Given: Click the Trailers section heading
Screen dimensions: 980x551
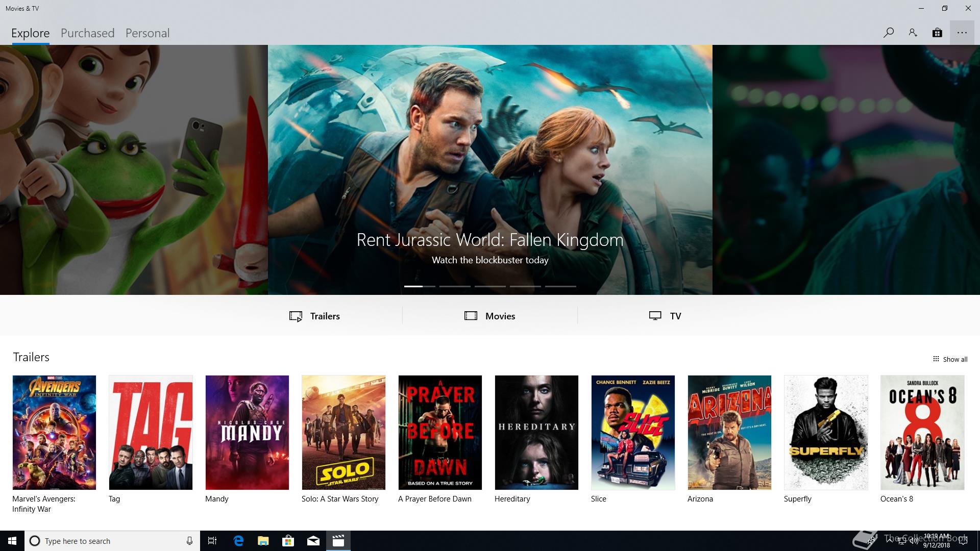Looking at the screenshot, I should coord(31,357).
